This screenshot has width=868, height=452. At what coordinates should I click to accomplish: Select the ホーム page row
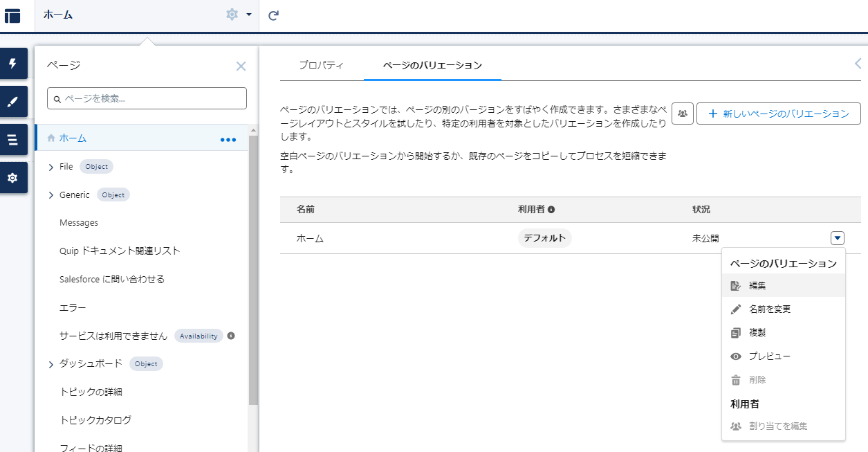pos(141,138)
